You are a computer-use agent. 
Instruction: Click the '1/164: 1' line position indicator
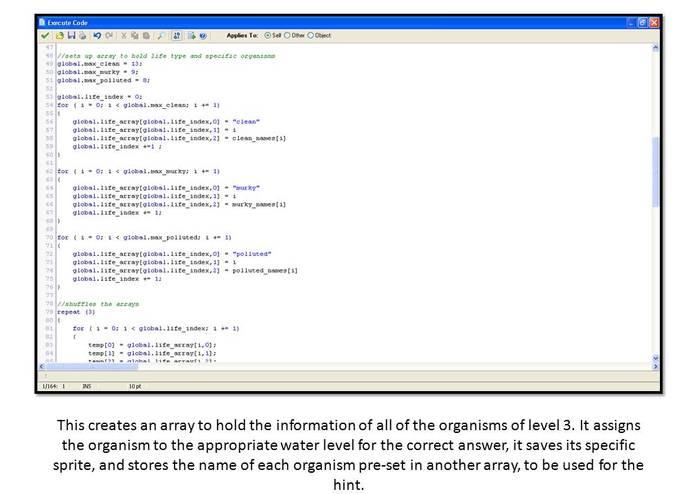coord(54,386)
